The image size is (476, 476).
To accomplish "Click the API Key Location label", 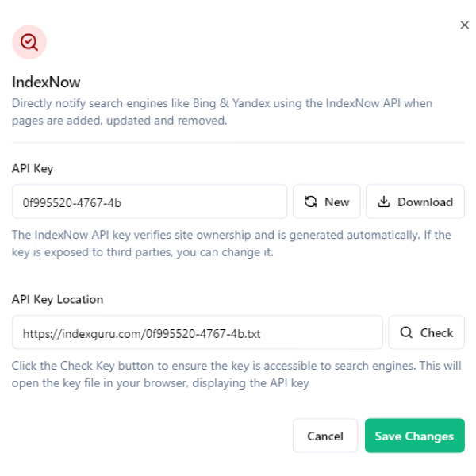I will 57,299.
